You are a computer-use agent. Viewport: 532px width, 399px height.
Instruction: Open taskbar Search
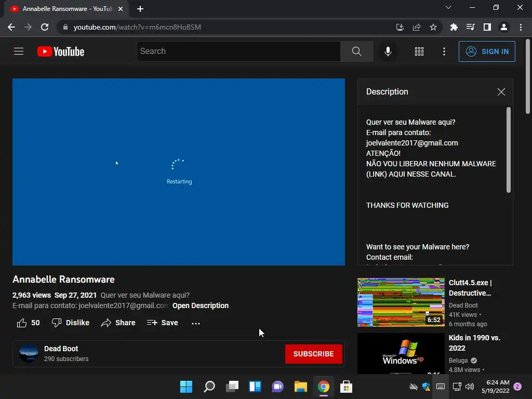(x=209, y=387)
